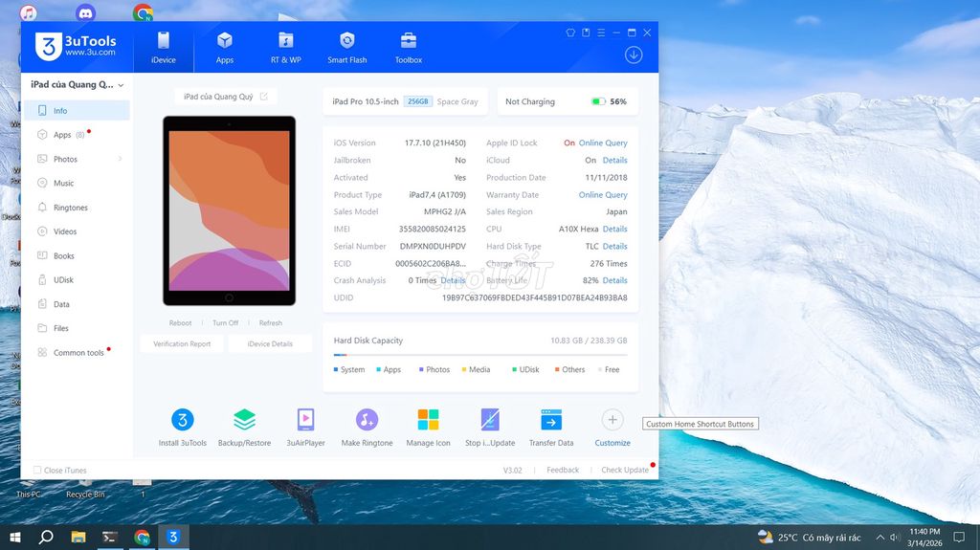Open iCloud Details link

(x=615, y=161)
